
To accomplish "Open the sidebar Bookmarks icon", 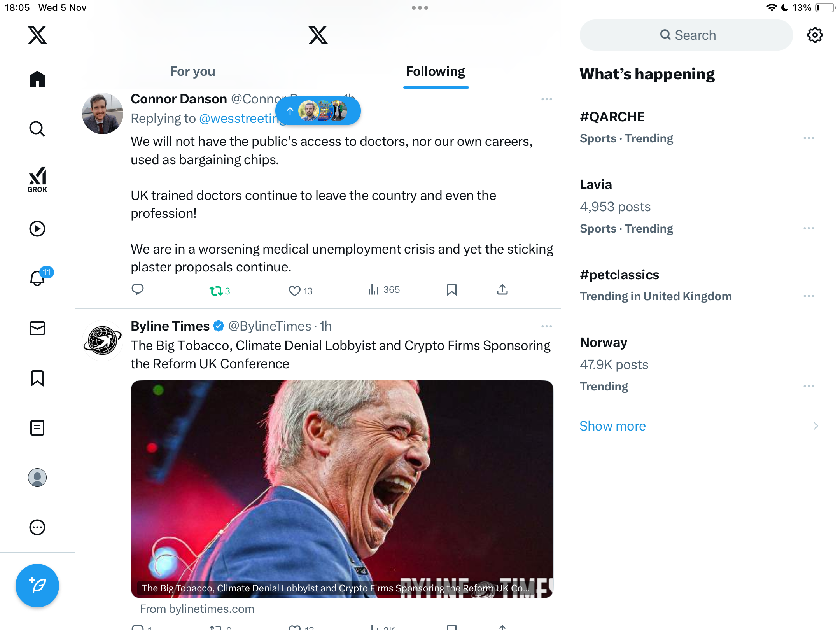I will point(37,378).
